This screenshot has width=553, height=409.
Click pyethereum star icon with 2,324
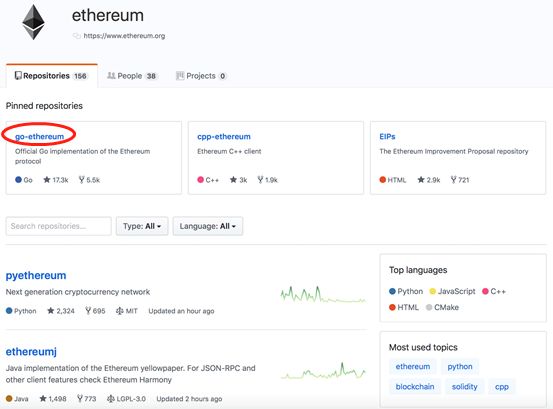pos(50,311)
